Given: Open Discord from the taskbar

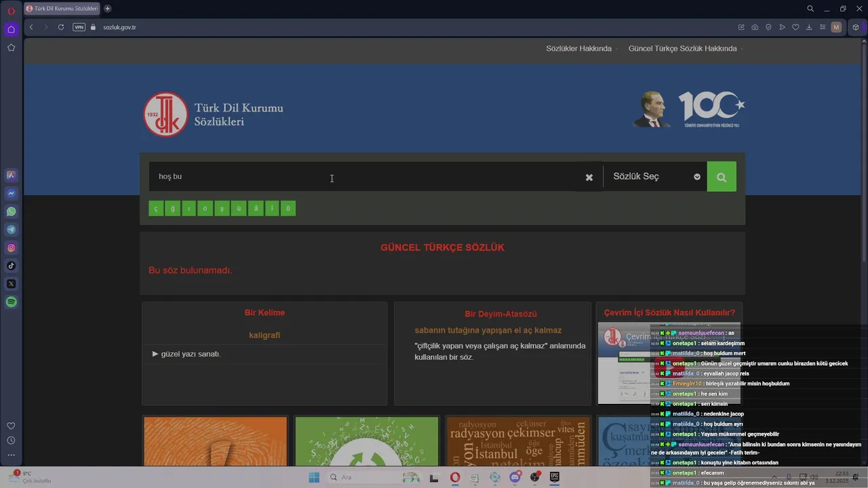Looking at the screenshot, I should (515, 477).
